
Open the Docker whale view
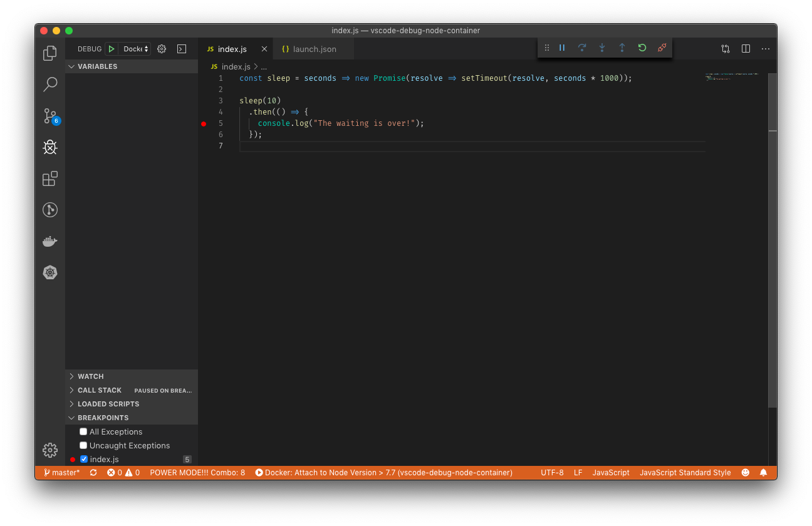pyautogui.click(x=50, y=241)
